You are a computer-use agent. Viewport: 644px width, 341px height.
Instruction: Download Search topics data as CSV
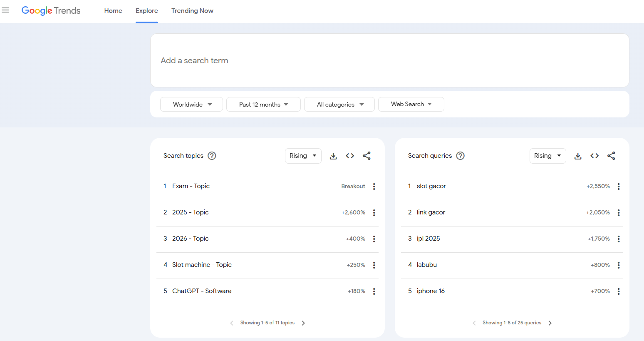333,156
